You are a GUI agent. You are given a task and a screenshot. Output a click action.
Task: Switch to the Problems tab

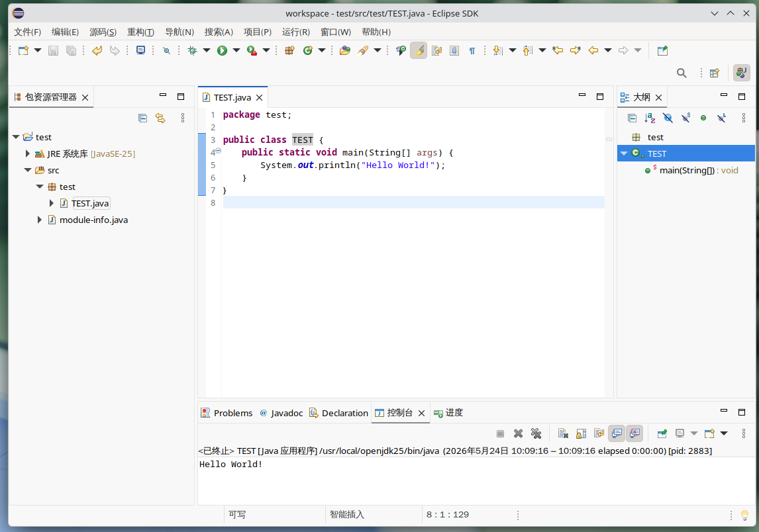227,413
